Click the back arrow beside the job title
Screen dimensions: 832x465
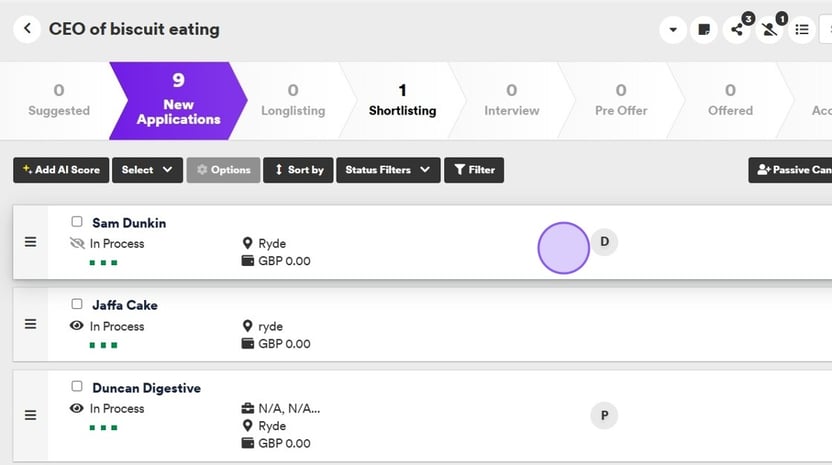(27, 29)
